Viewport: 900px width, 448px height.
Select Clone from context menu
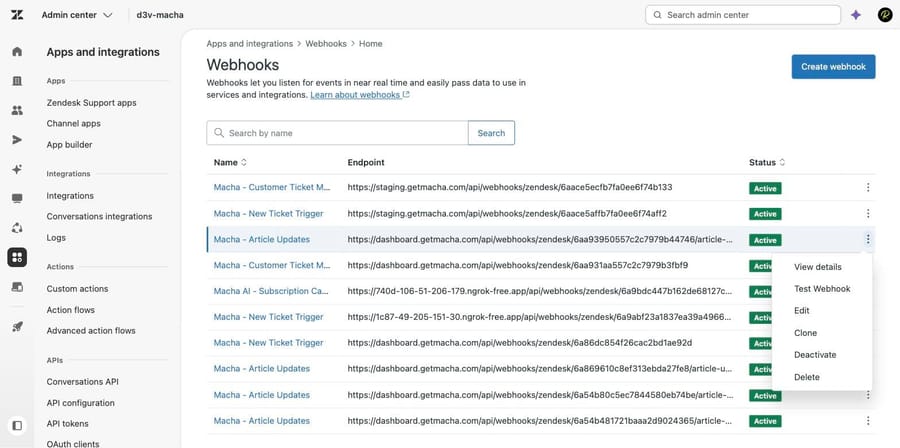pyautogui.click(x=805, y=333)
